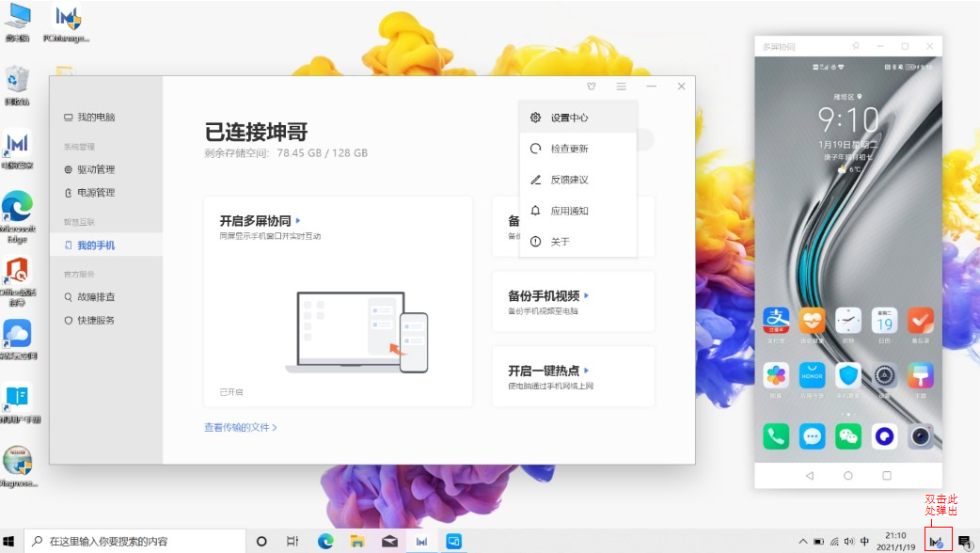Select 设置中心 from the dropdown menu

[569, 118]
